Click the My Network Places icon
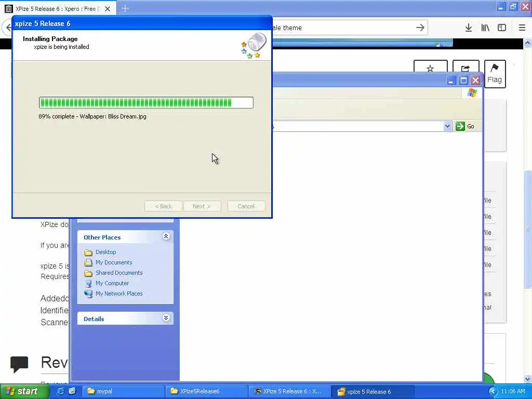Screen dimensions: 532x399 point(88,294)
